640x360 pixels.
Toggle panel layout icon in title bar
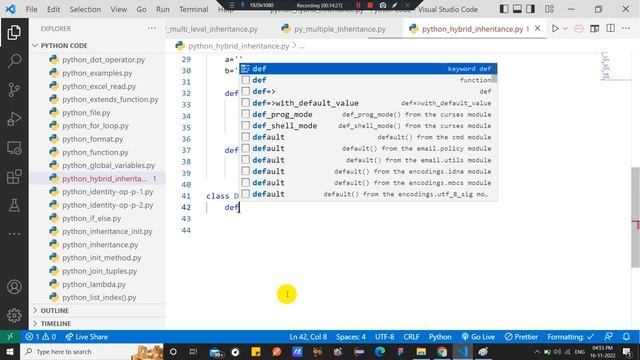tap(517, 9)
